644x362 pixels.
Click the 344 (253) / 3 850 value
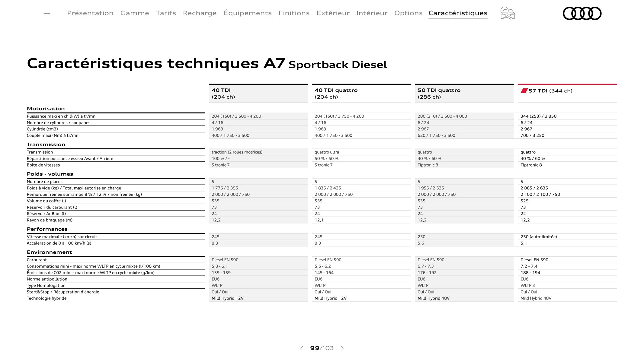[x=538, y=116]
